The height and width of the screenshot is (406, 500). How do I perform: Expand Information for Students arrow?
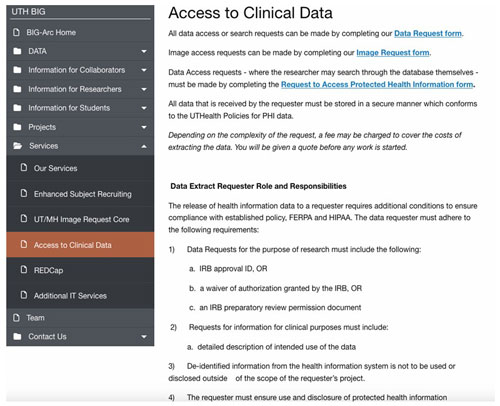144,108
